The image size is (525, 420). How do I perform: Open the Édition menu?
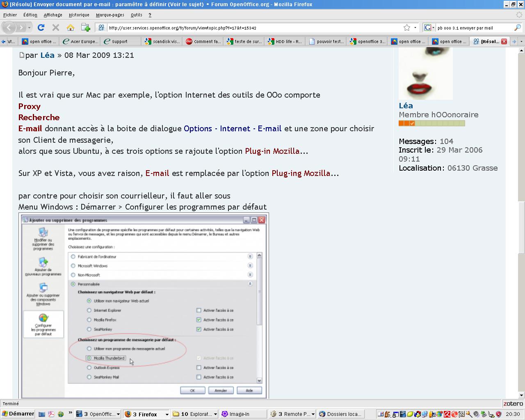pos(30,15)
